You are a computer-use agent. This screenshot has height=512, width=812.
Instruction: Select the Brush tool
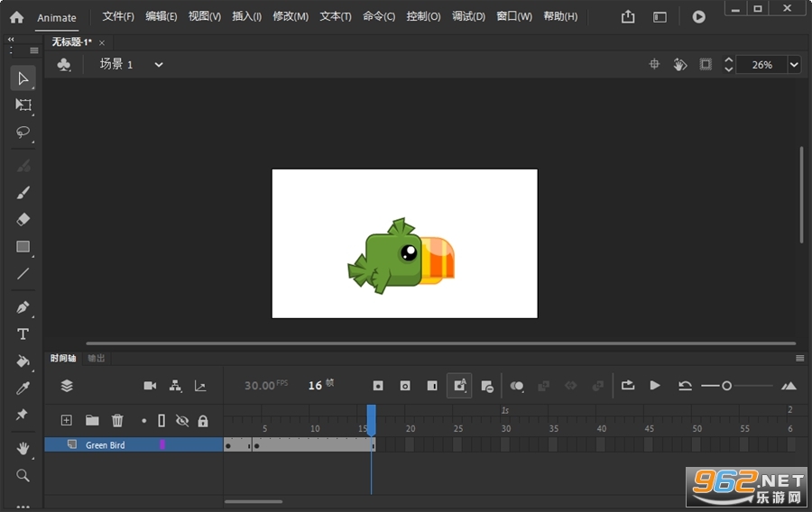coord(23,193)
